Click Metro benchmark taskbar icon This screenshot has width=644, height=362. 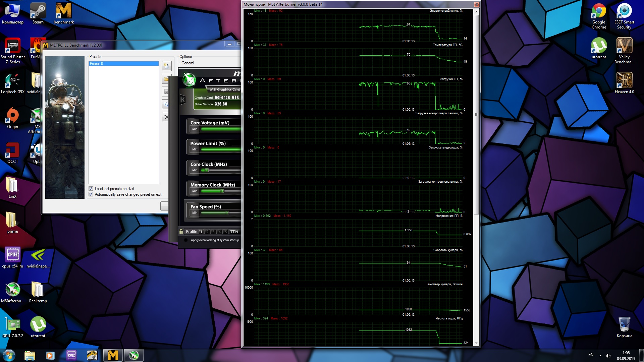113,355
